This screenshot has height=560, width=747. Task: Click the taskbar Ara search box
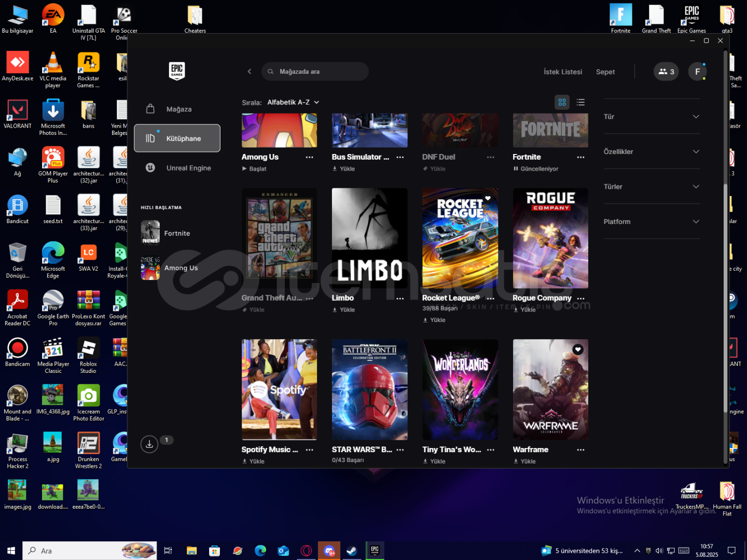point(89,551)
